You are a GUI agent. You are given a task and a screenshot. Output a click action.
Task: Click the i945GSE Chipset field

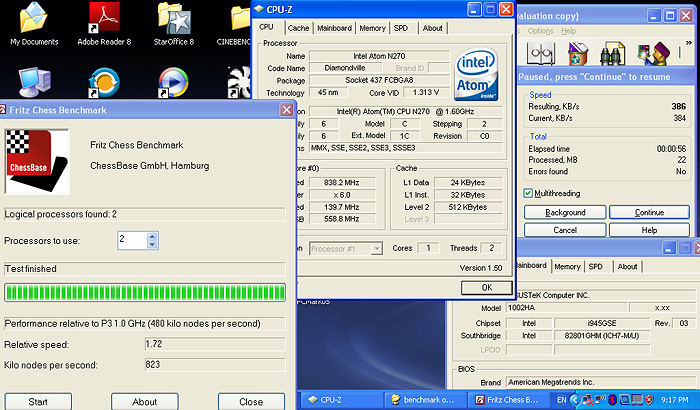click(602, 323)
